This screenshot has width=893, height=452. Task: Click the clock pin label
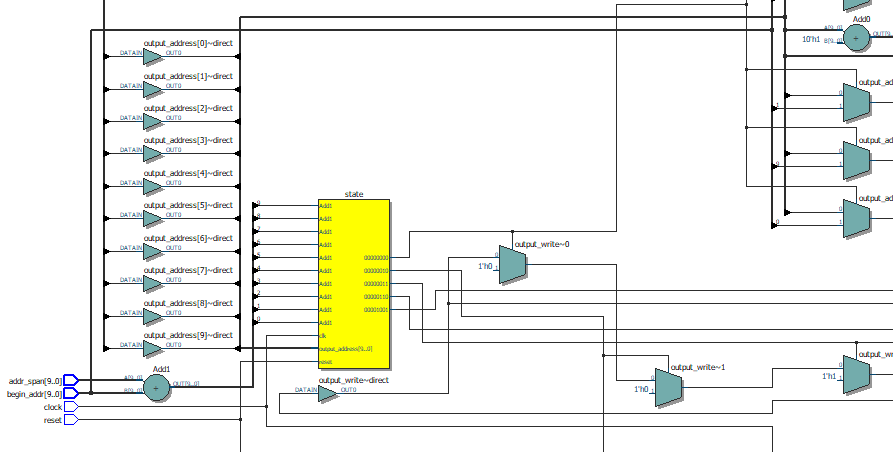pos(52,407)
